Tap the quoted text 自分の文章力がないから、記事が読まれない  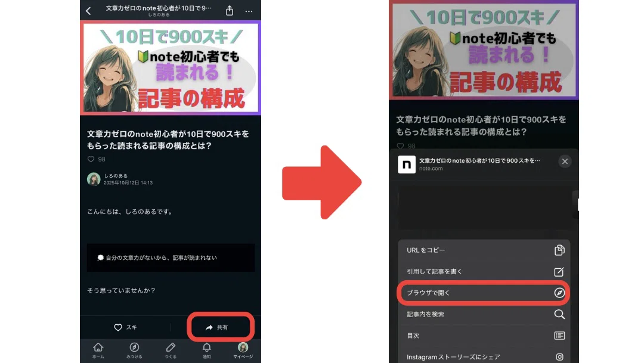(x=161, y=257)
